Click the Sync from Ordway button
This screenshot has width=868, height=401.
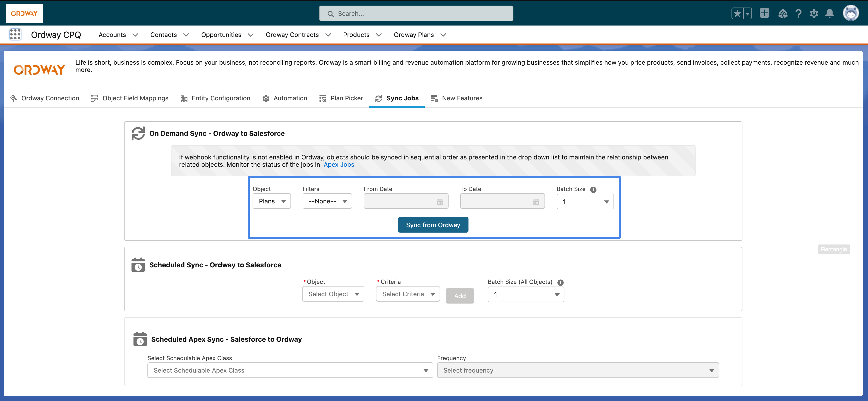(433, 225)
